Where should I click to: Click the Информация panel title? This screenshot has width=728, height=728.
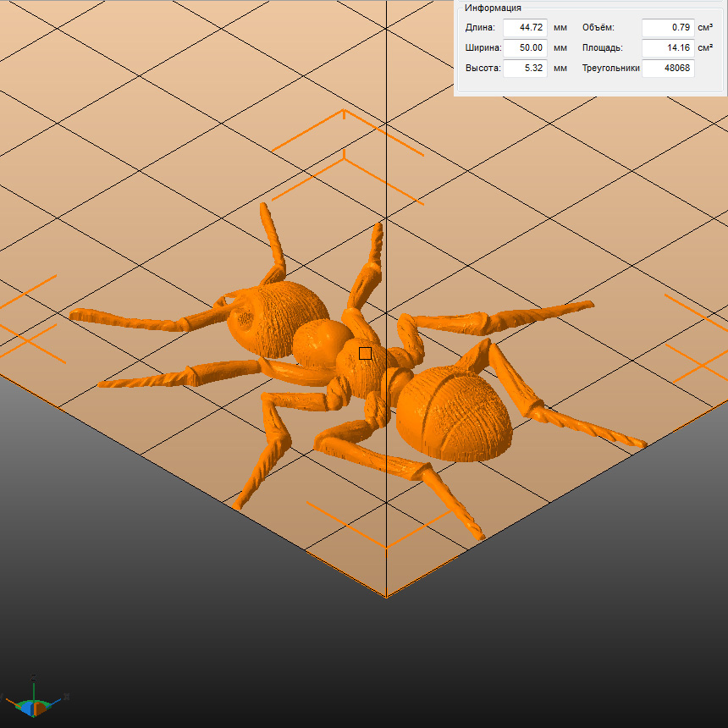(493, 8)
